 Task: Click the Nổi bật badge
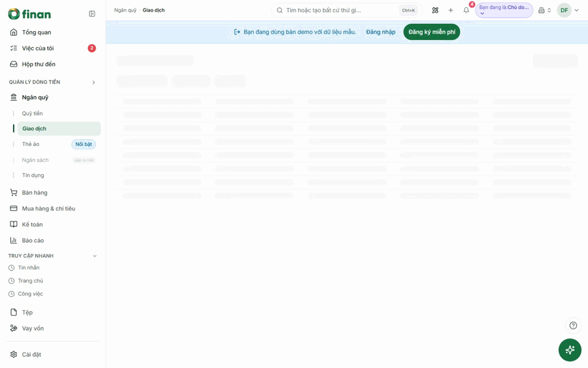pos(84,144)
